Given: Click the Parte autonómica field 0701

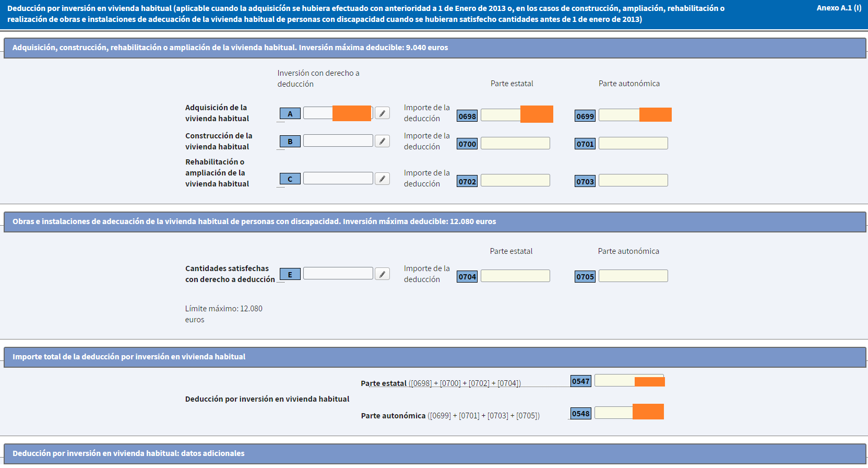Looking at the screenshot, I should pyautogui.click(x=633, y=144).
